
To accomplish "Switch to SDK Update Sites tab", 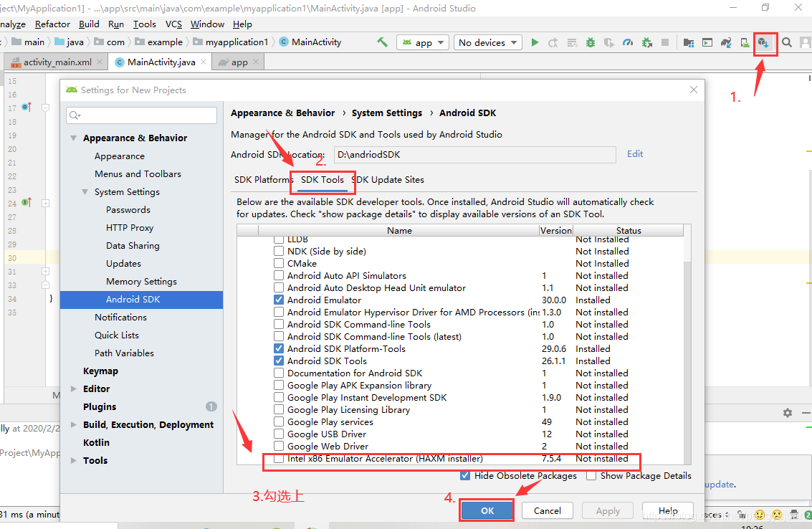I will (388, 180).
